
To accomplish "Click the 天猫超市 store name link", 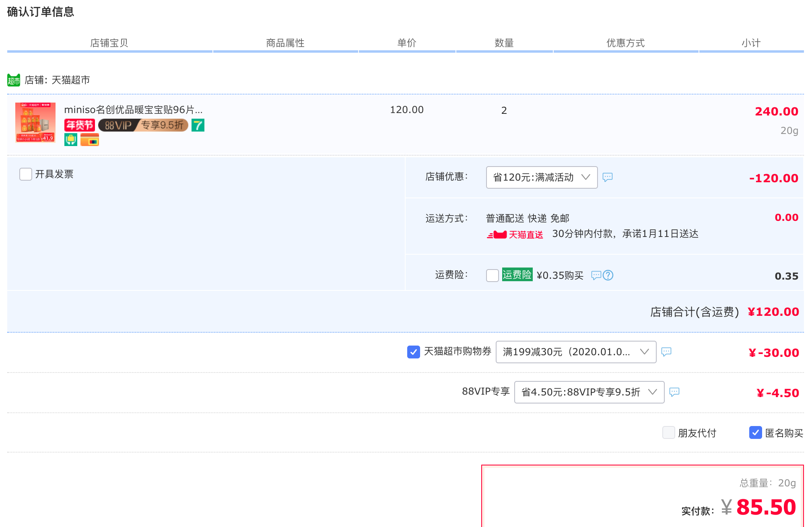I will [71, 80].
